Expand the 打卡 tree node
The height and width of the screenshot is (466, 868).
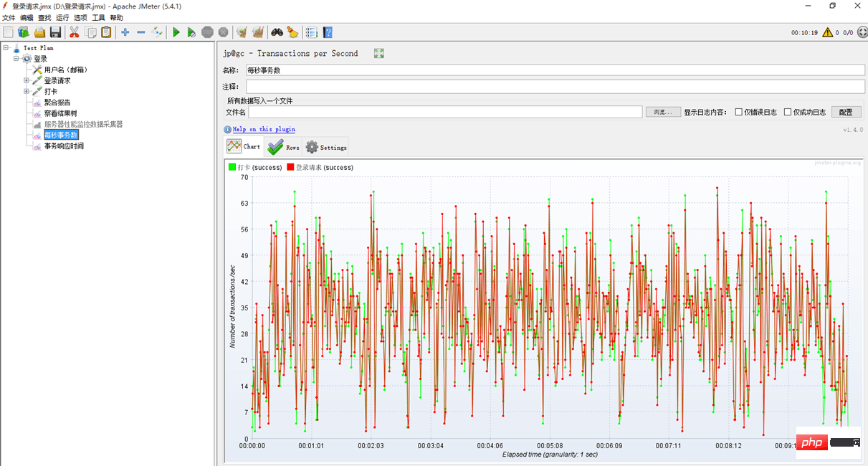click(27, 91)
